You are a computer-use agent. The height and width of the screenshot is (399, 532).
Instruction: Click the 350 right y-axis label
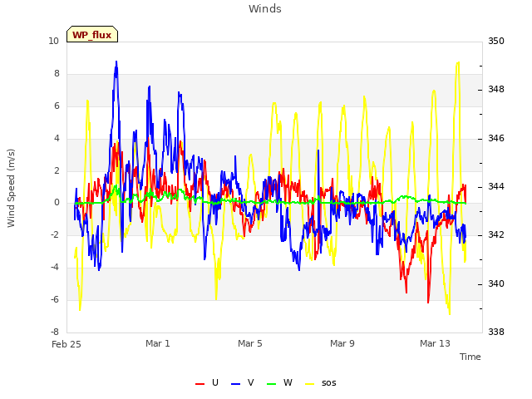pos(496,41)
